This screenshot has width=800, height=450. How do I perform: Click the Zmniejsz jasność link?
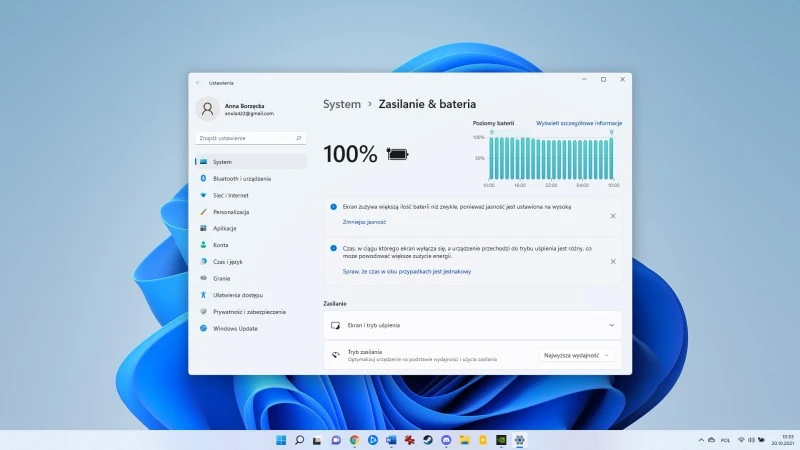[x=364, y=222]
